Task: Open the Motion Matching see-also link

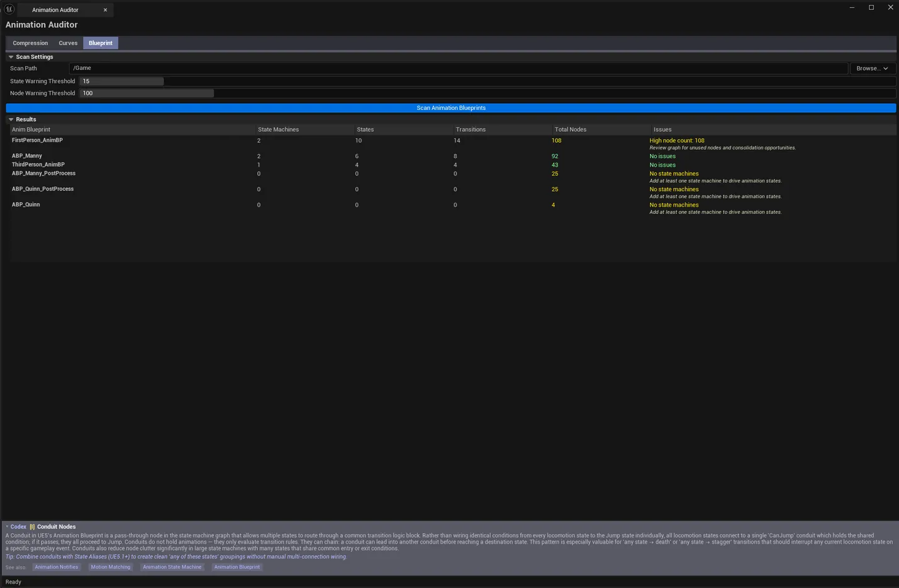Action: [111, 567]
